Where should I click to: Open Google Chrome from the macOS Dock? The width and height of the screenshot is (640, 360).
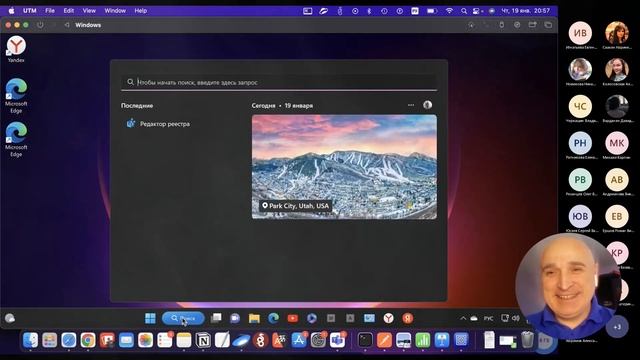[88, 340]
